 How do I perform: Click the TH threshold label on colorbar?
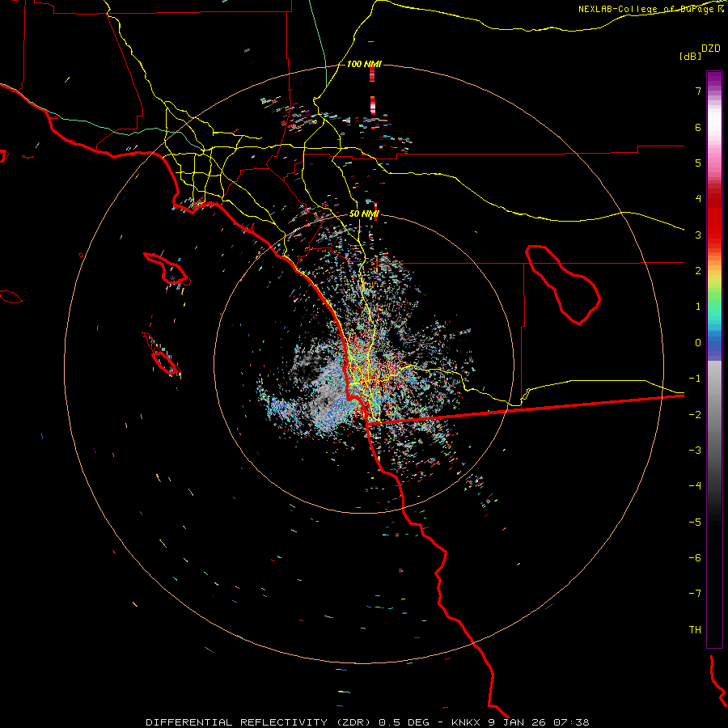695,630
